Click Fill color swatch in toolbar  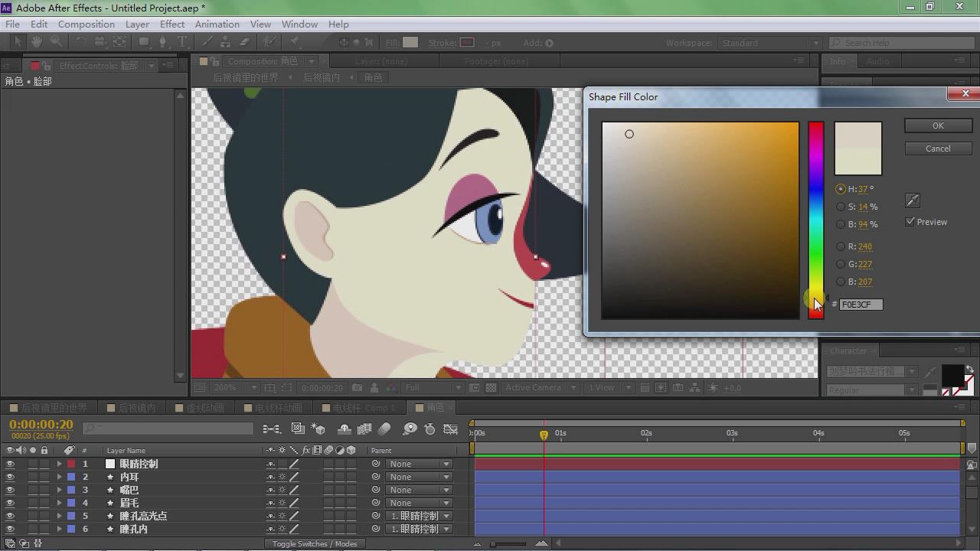(x=411, y=43)
